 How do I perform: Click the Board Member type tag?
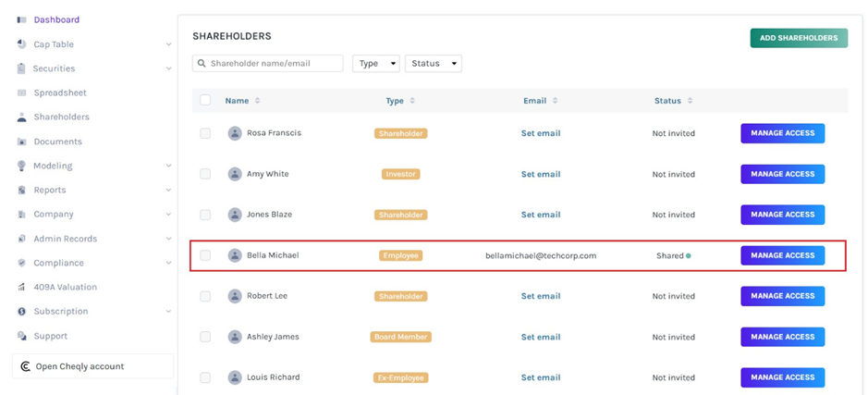pos(401,337)
